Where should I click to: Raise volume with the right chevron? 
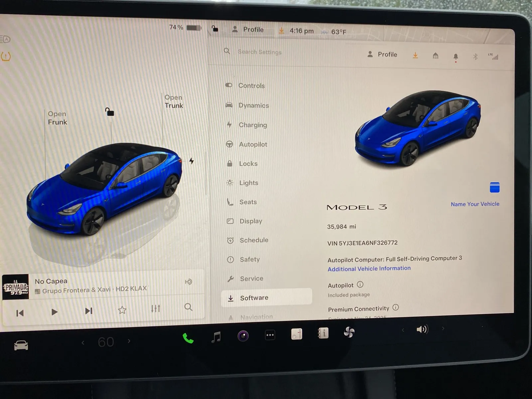(443, 329)
